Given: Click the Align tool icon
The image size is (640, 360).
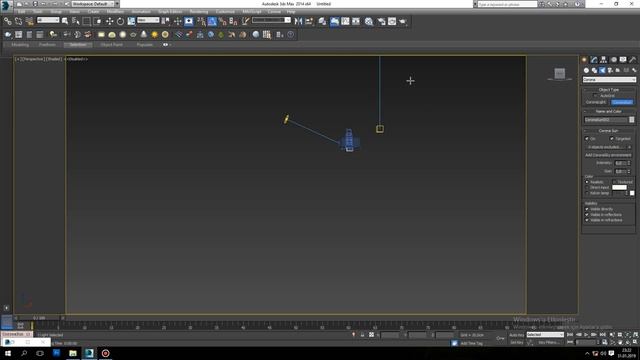Looking at the screenshot, I should coord(309,21).
